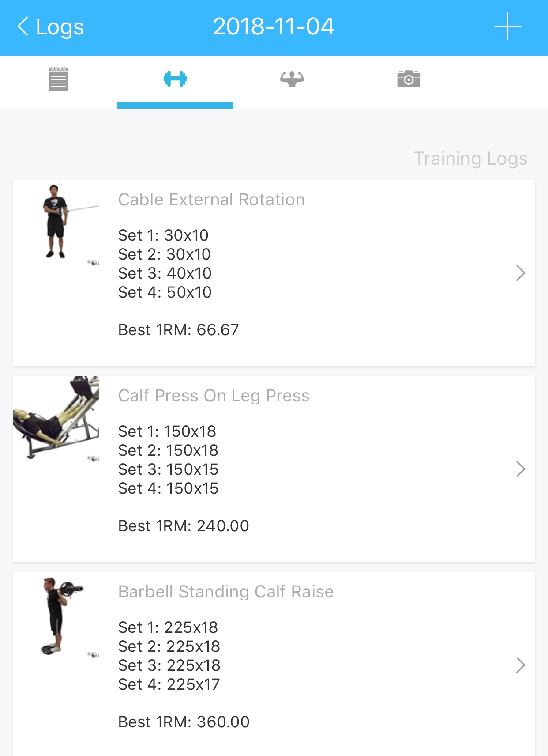The height and width of the screenshot is (756, 548).
Task: Select the dumbbell training logs tab
Action: click(x=175, y=79)
